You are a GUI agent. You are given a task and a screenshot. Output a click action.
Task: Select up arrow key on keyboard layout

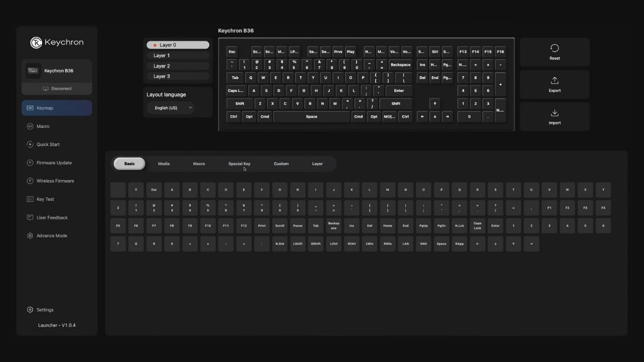(435, 104)
